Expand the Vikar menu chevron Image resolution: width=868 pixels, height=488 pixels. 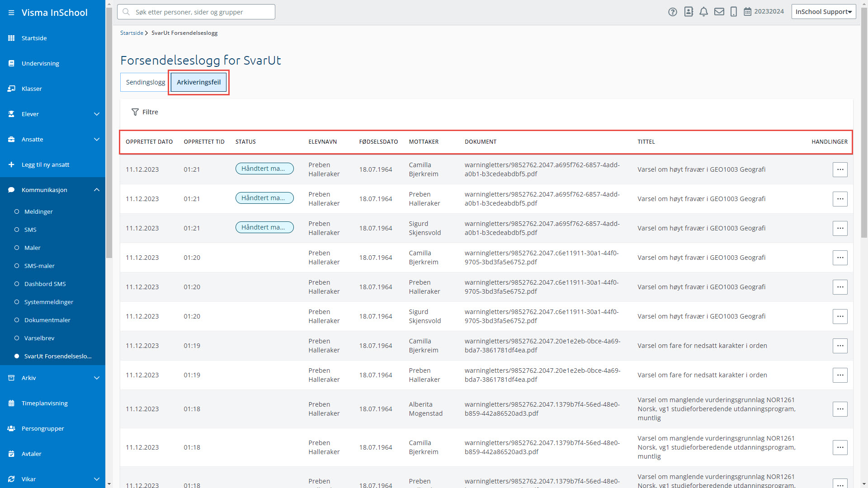click(x=97, y=479)
